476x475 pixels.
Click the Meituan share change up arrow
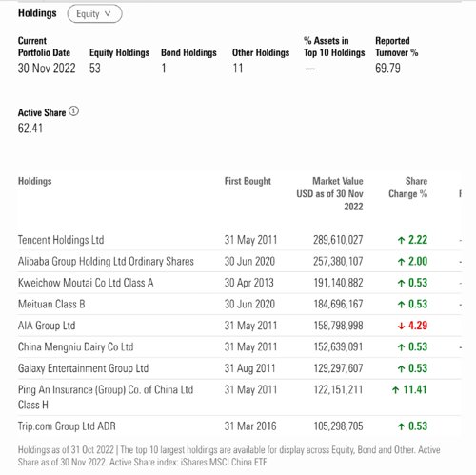[401, 305]
